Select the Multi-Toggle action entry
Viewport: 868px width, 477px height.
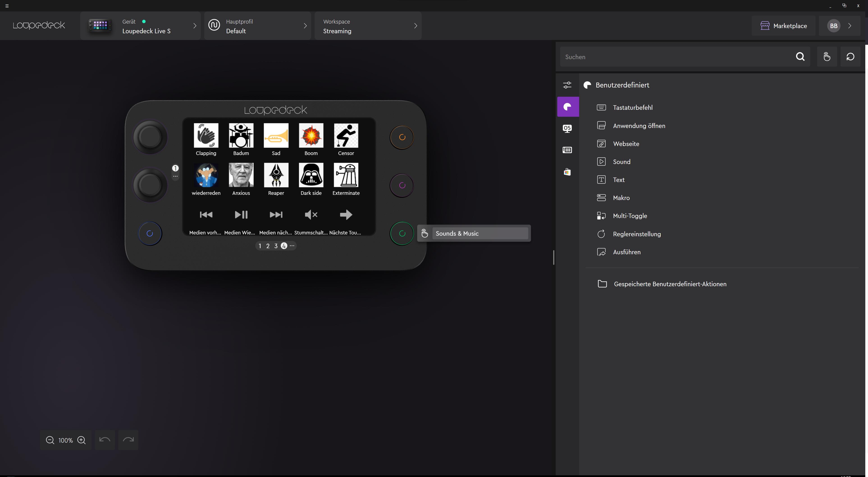click(x=630, y=216)
